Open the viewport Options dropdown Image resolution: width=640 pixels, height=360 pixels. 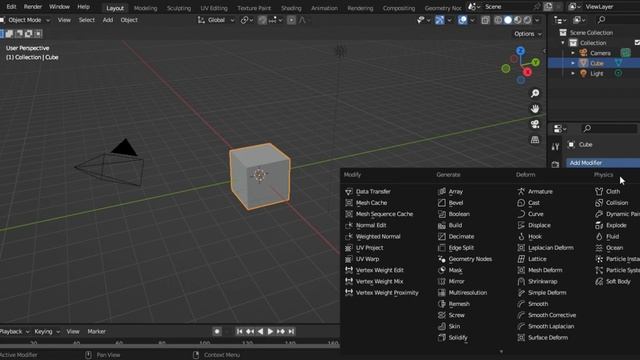coord(528,34)
